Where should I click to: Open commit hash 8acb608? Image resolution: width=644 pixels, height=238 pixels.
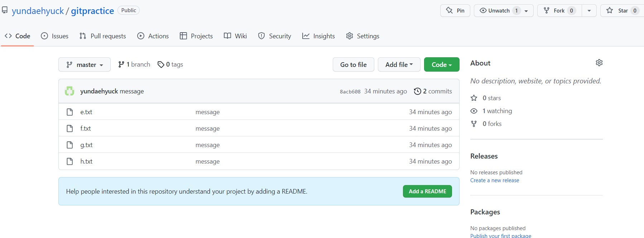(350, 92)
